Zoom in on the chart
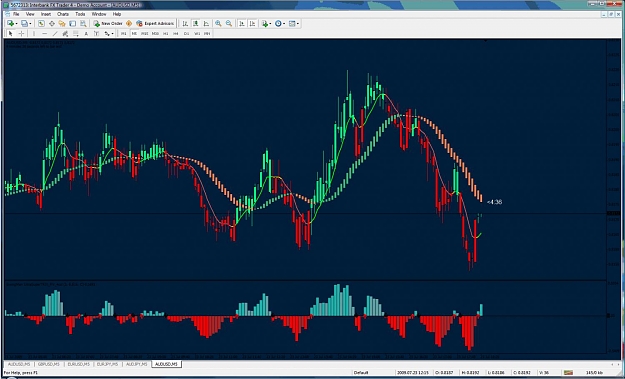The image size is (625, 379). 218,24
